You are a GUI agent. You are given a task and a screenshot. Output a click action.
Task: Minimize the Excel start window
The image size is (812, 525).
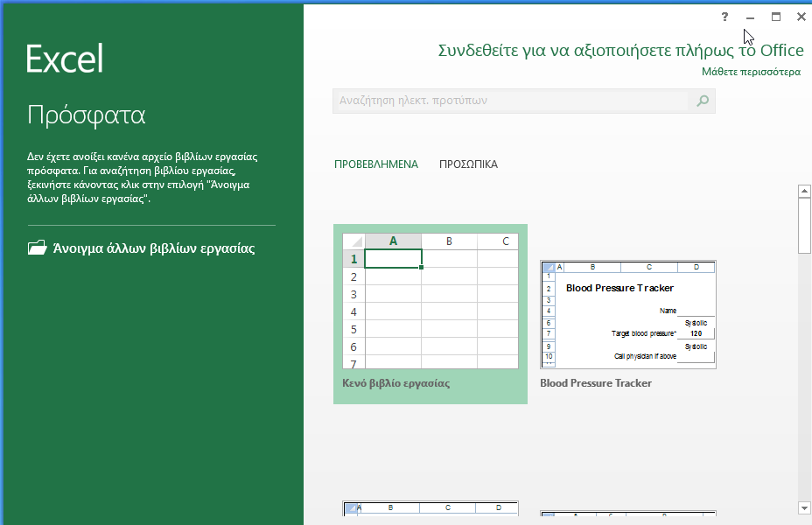pyautogui.click(x=751, y=17)
